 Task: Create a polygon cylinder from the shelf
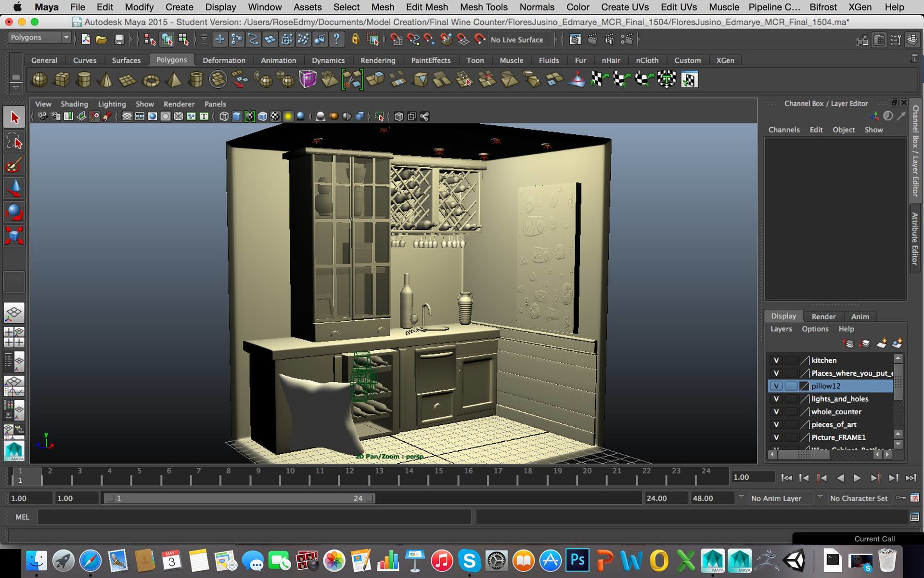coord(84,79)
